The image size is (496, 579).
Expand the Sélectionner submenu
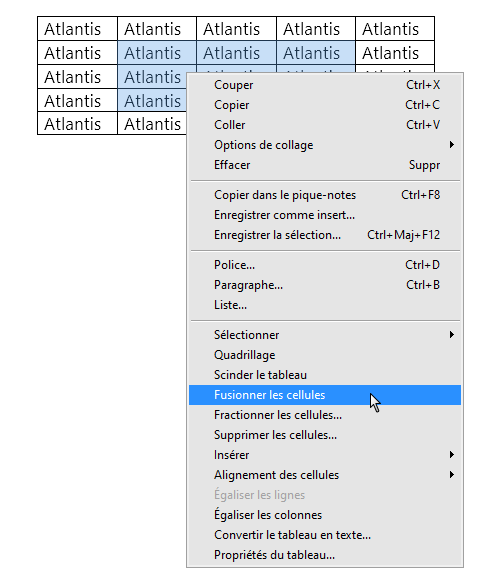tap(325, 335)
